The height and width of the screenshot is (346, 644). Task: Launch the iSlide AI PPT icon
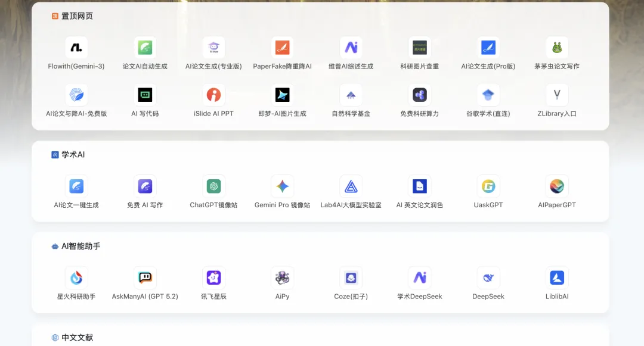[213, 95]
